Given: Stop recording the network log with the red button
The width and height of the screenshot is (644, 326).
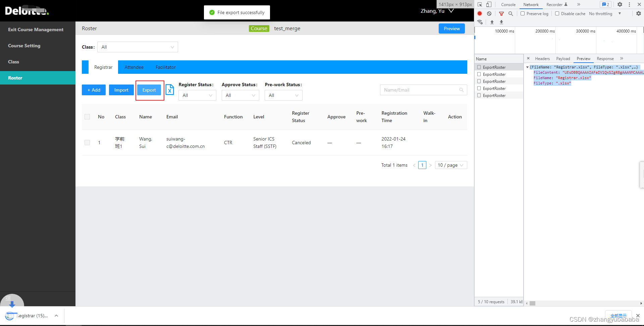Looking at the screenshot, I should point(480,13).
